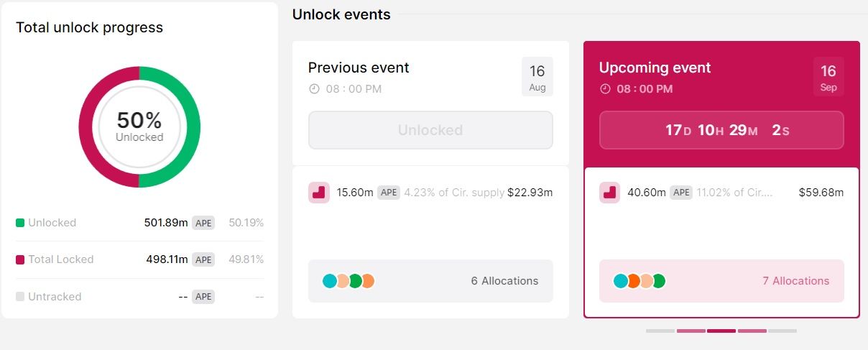Click the 16 Sep date badge
Screen dimensions: 868x350
click(828, 77)
